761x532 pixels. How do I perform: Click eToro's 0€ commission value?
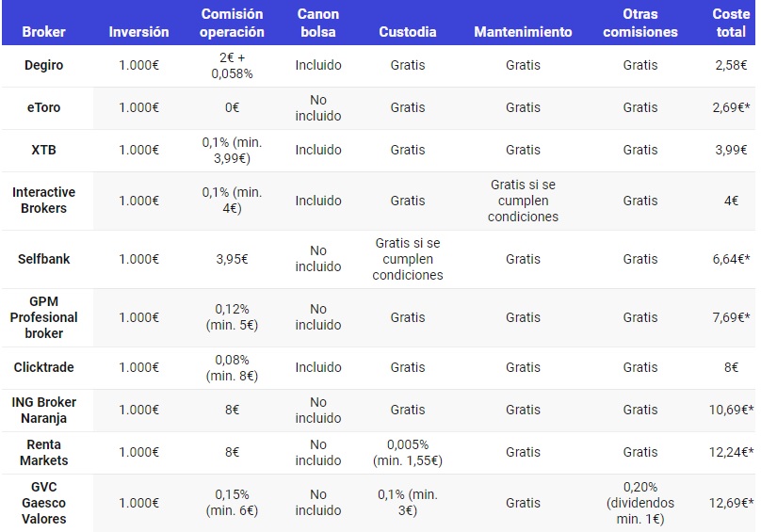[232, 107]
